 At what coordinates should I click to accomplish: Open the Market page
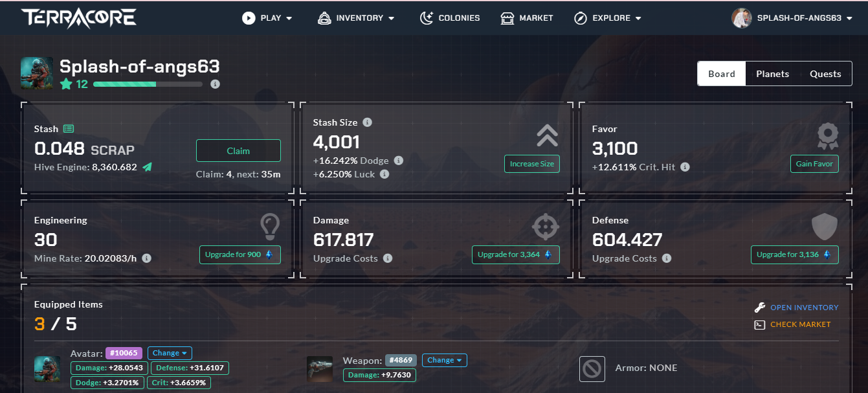point(527,18)
